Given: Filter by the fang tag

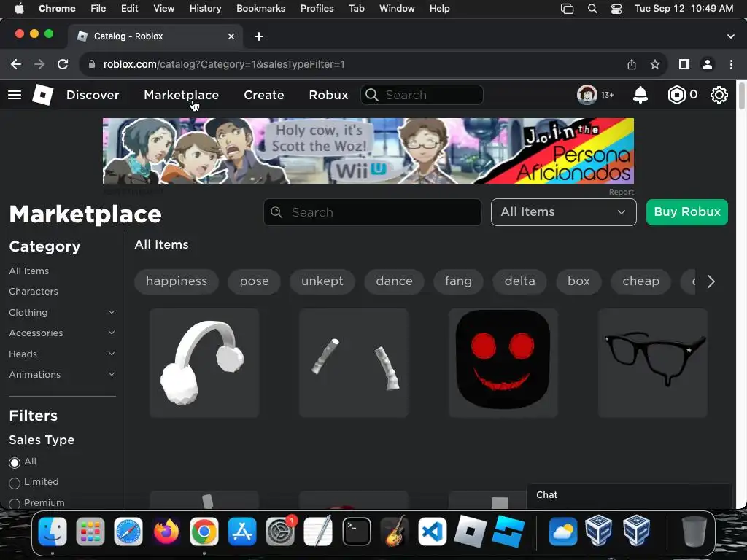Looking at the screenshot, I should click(458, 281).
